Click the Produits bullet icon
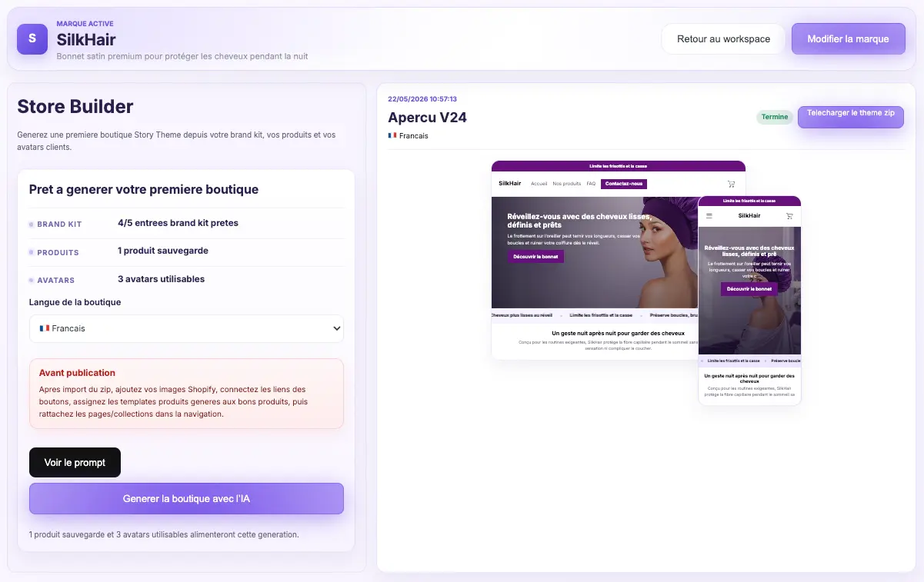Viewport: 924px width, 582px height. [x=32, y=252]
